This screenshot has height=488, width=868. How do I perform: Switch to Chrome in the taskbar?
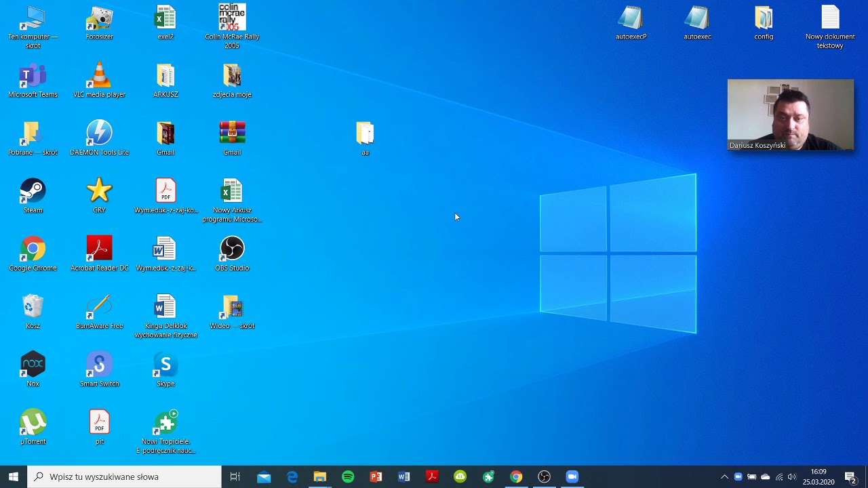[x=516, y=476]
